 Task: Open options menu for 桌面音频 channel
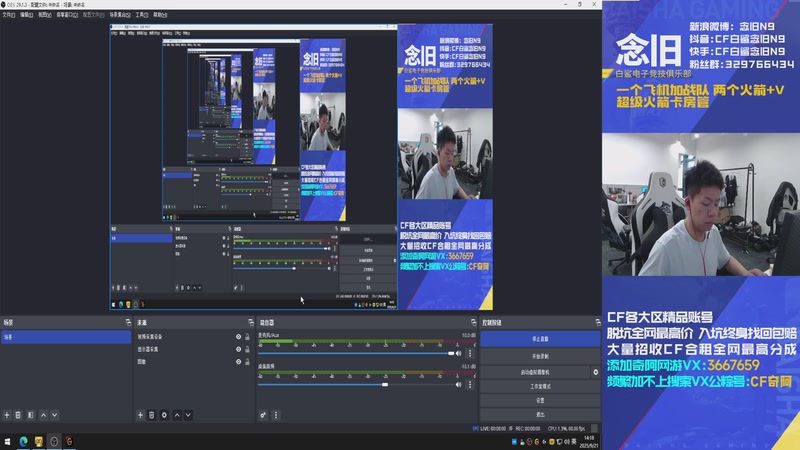tap(470, 385)
